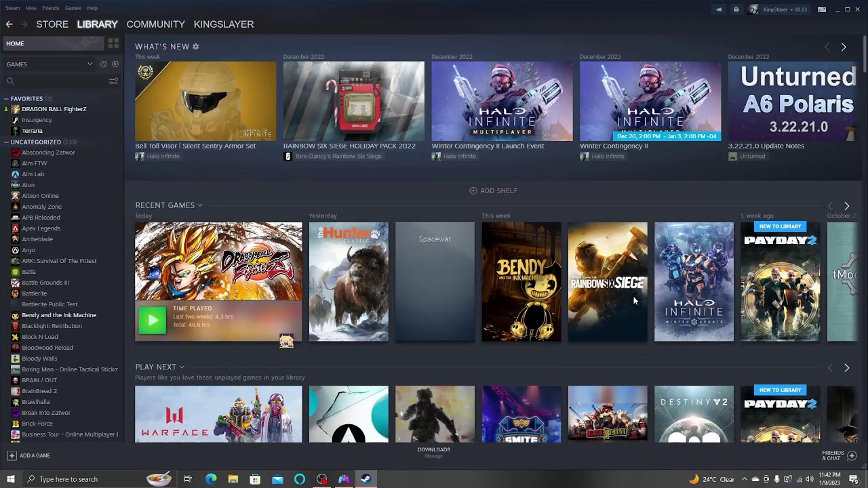Select HOME in the library sidebar

[53, 43]
